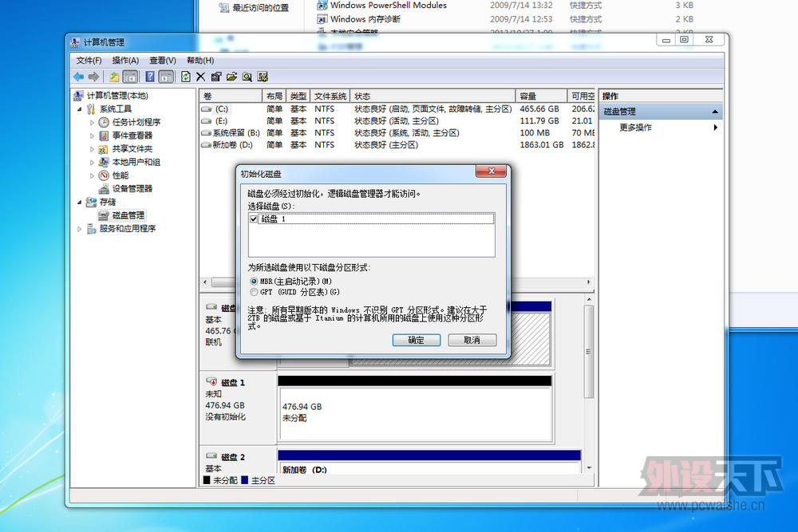Confirm with the 确定 button
Image resolution: width=798 pixels, height=532 pixels.
(417, 341)
